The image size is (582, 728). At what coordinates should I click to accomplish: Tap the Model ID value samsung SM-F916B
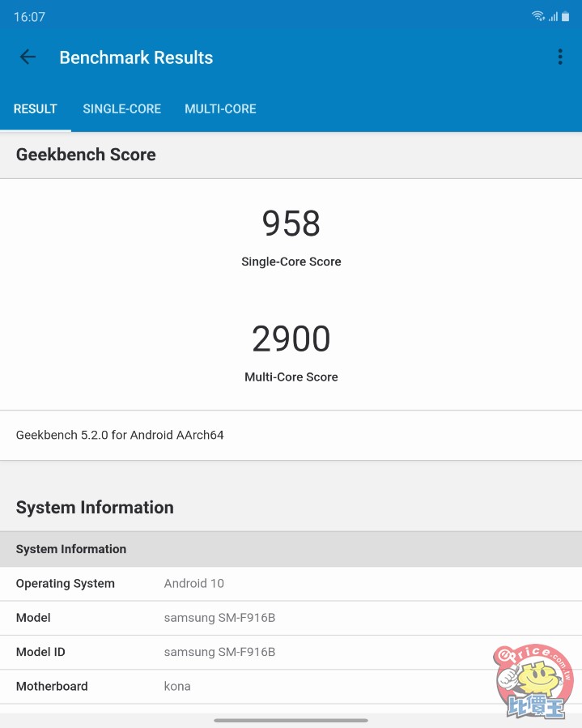219,653
